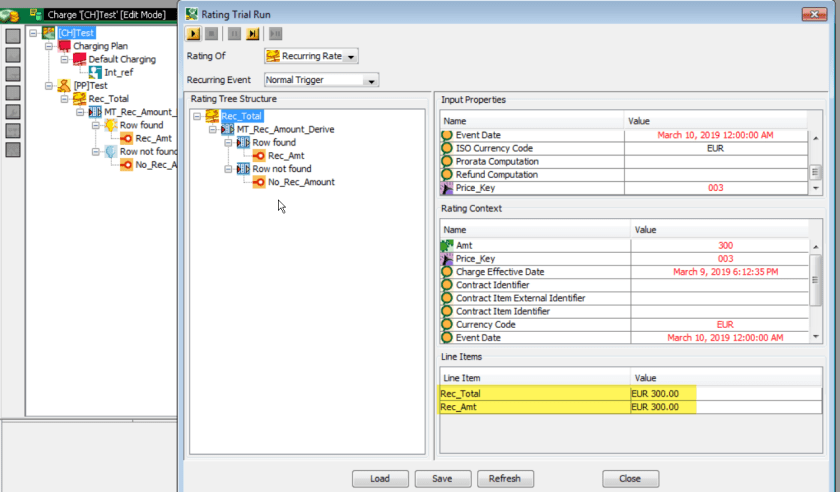Screen dimensions: 840x492
Task: Click Rating Context scrollbar down arrow
Action: tap(815, 337)
